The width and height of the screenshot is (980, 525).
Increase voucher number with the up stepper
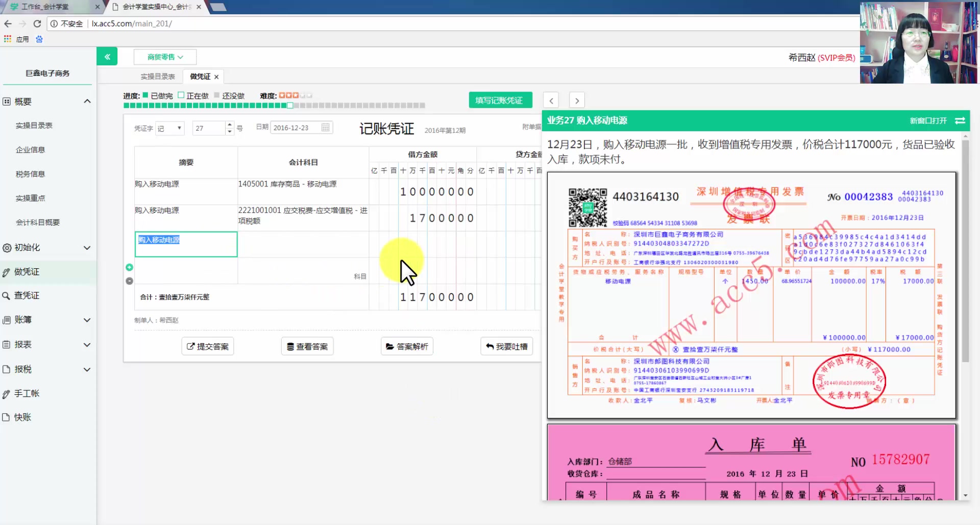[x=229, y=125]
